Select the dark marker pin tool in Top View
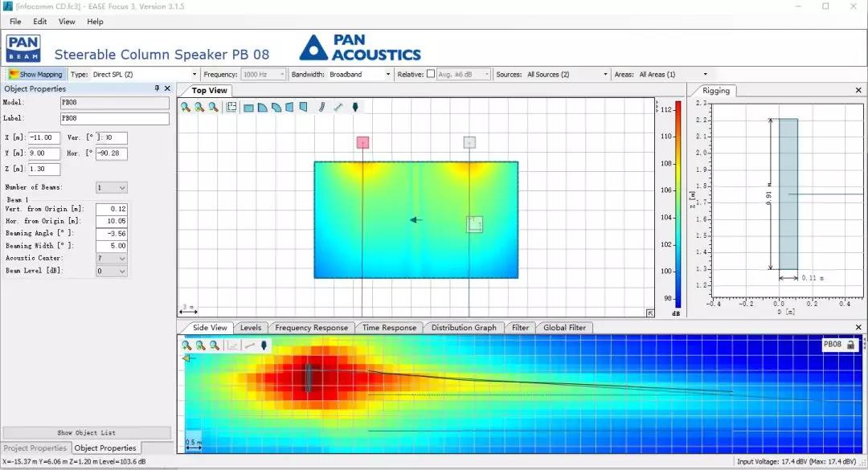 click(x=355, y=108)
